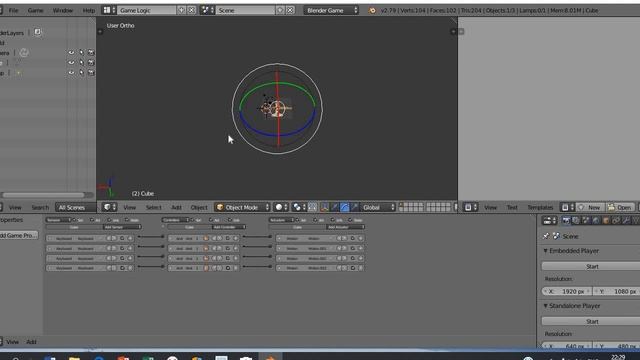Open the scene browse icon

click(207, 10)
